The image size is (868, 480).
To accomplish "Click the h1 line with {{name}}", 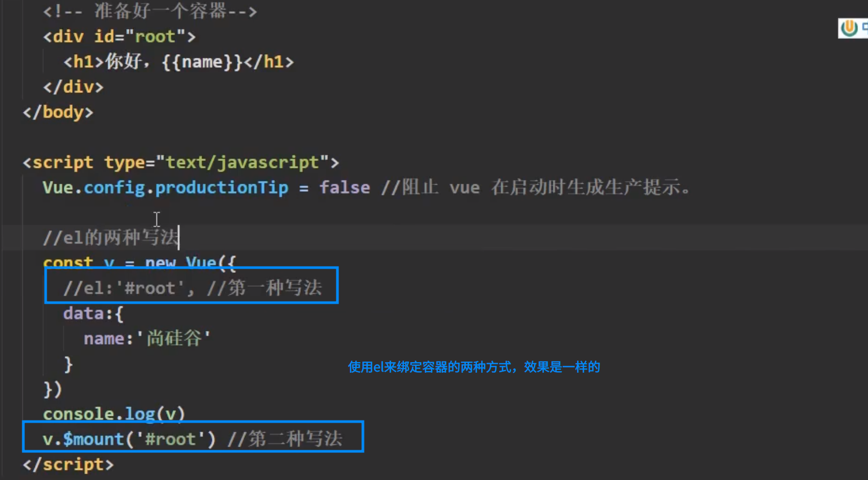I will tap(178, 62).
